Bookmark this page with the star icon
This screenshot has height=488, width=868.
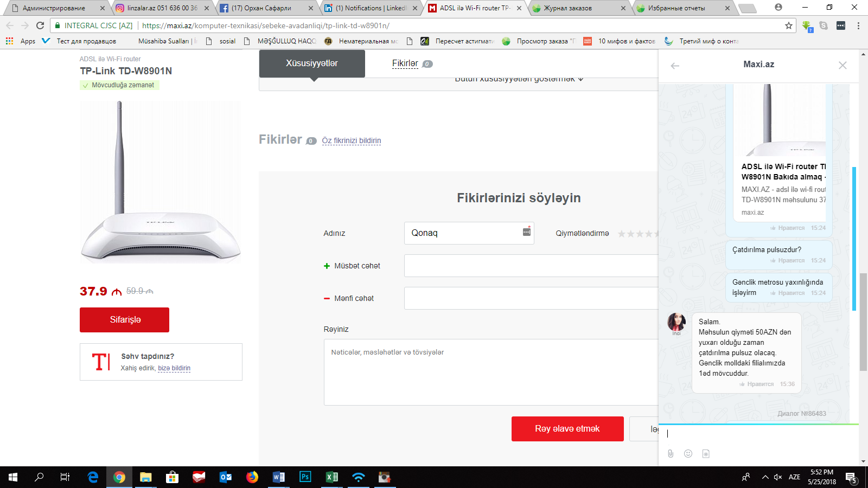(x=789, y=25)
